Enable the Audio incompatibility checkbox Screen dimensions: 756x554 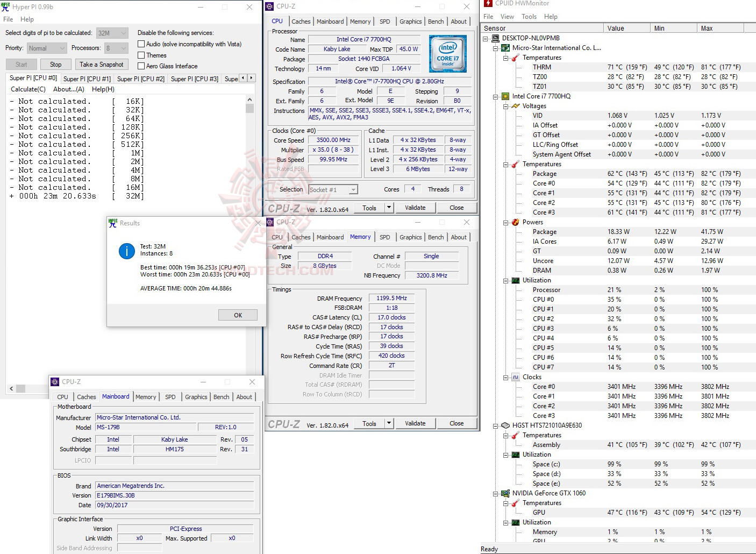coord(141,44)
